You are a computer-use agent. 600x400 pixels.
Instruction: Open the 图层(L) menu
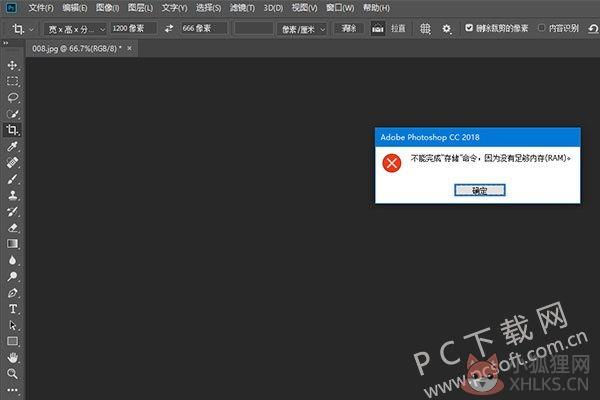point(140,8)
